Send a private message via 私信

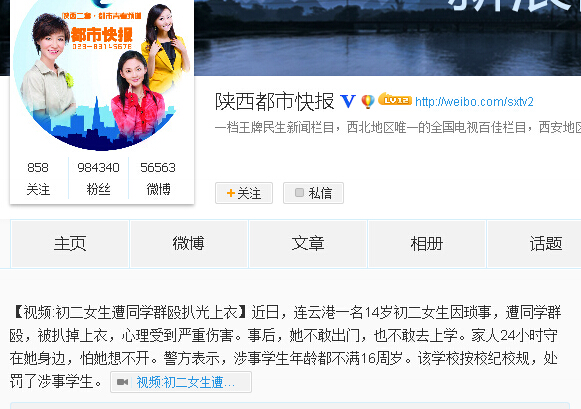pyautogui.click(x=313, y=193)
